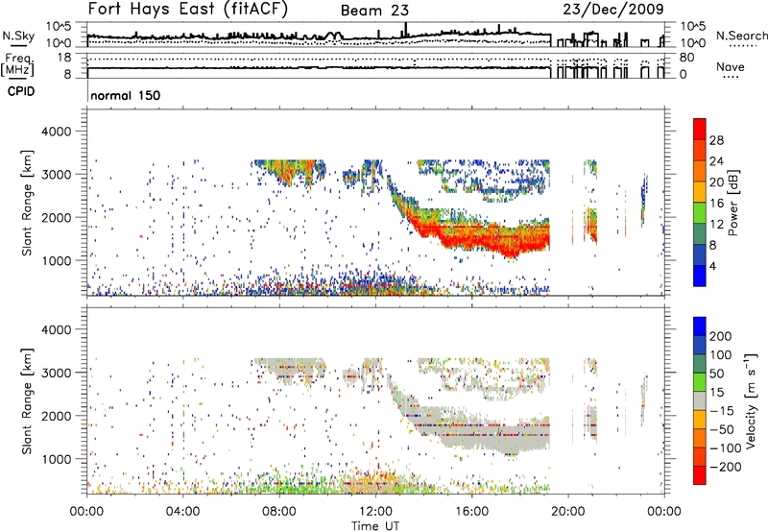Viewport: 768px width, 532px height.
Task: Click the '18' frequency axis tick
Action: (x=64, y=58)
